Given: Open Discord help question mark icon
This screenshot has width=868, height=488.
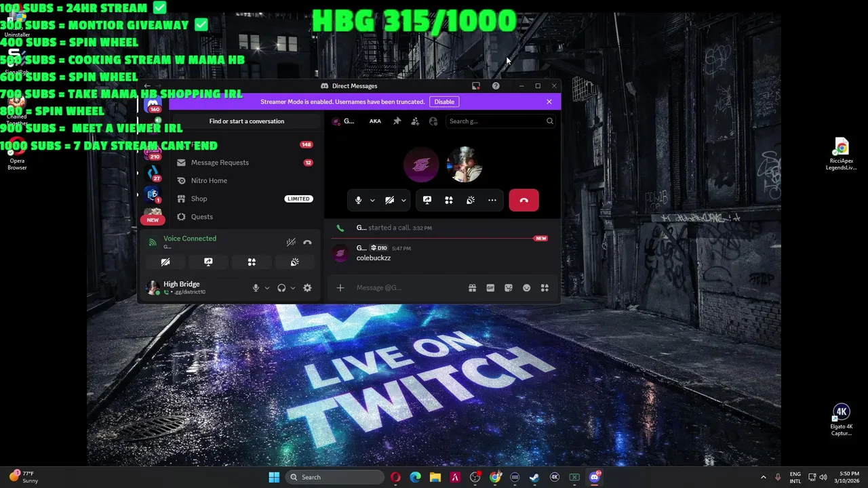Looking at the screenshot, I should 496,86.
